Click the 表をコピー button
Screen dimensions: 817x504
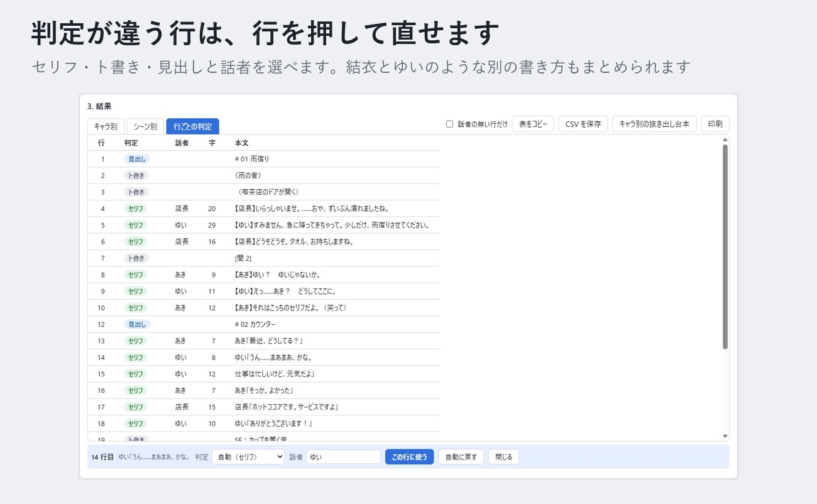[533, 124]
